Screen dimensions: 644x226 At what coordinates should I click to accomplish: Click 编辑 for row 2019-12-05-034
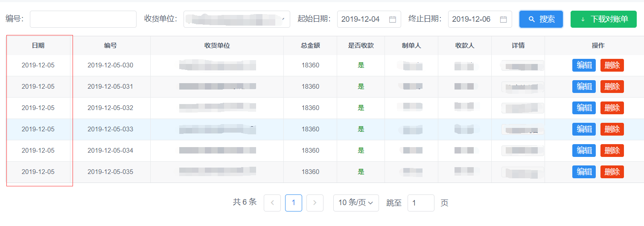click(x=584, y=151)
